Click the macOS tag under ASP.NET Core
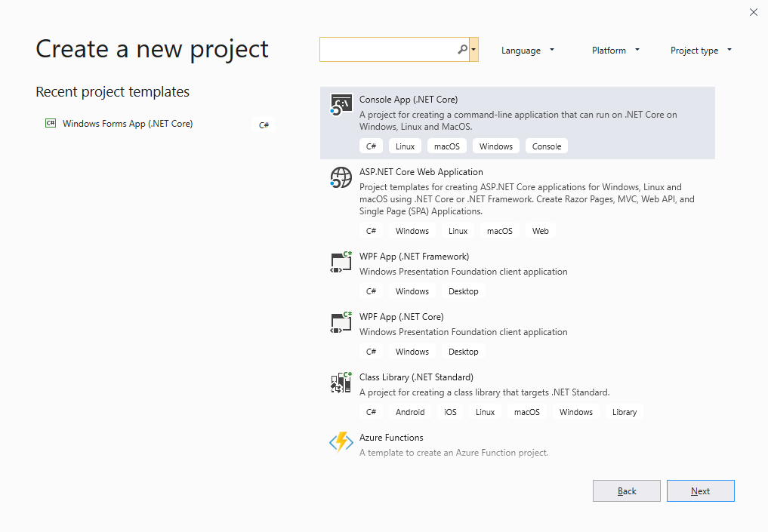768x532 pixels. click(x=500, y=231)
